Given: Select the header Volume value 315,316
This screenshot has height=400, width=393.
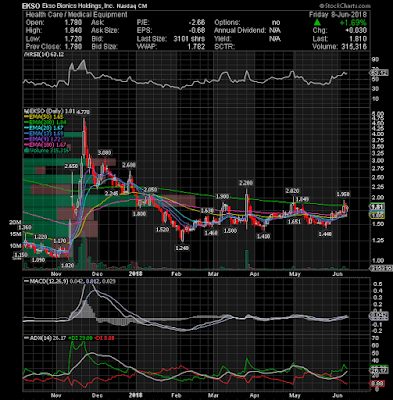Looking at the screenshot, I should (354, 47).
